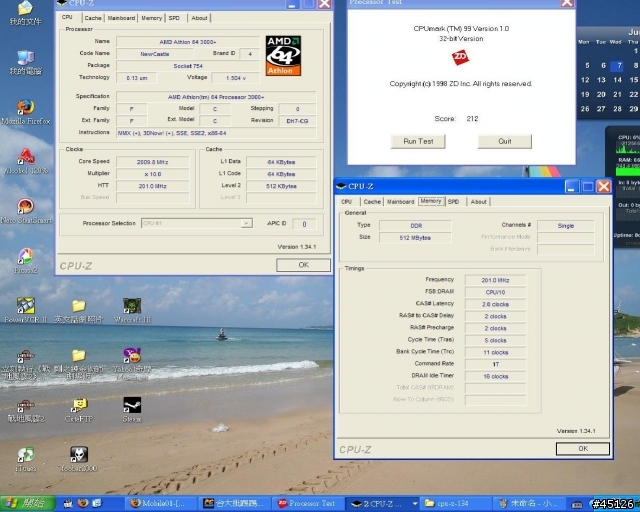The image size is (640, 512).
Task: Launch Mozilla Firefox from the desktop
Action: click(x=25, y=112)
